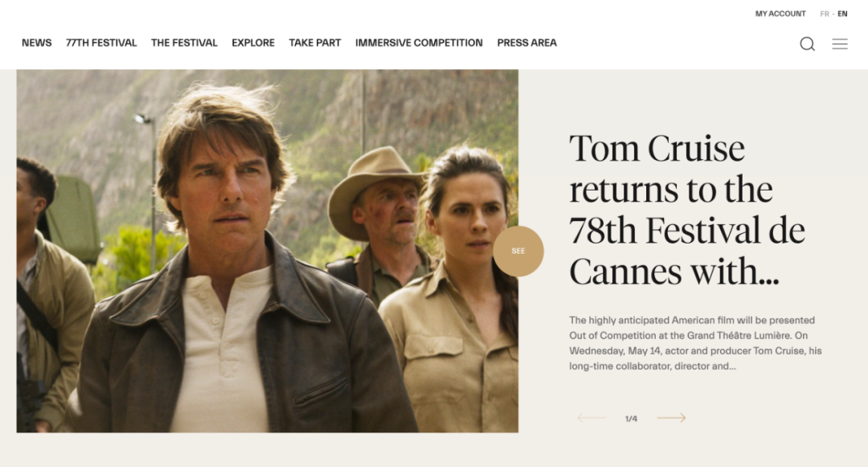Go to Immersive Competition section
Viewport: 868px width, 467px height.
(x=419, y=43)
